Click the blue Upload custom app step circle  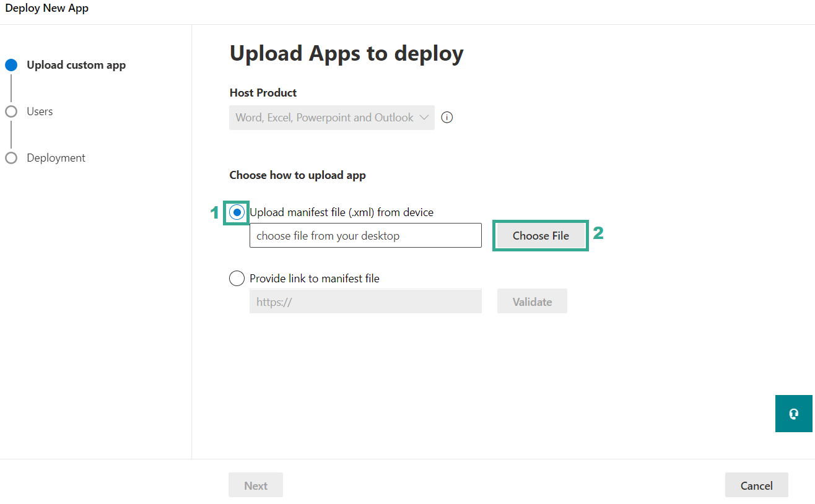[x=11, y=65]
